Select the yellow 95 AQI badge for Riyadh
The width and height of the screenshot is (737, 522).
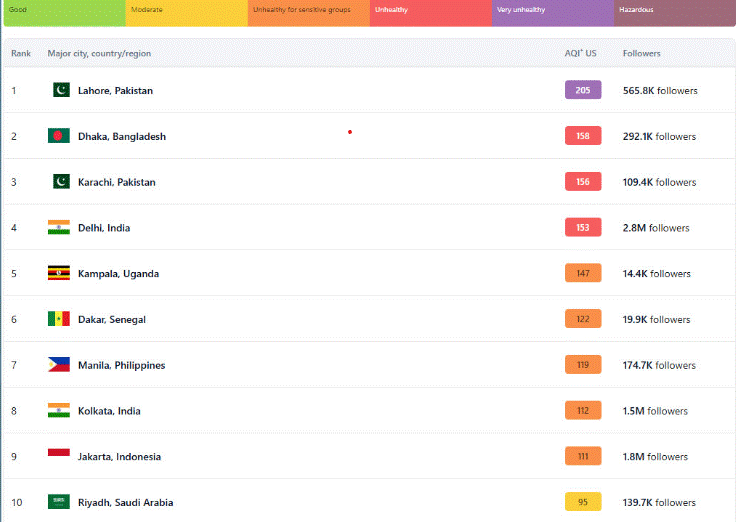583,502
